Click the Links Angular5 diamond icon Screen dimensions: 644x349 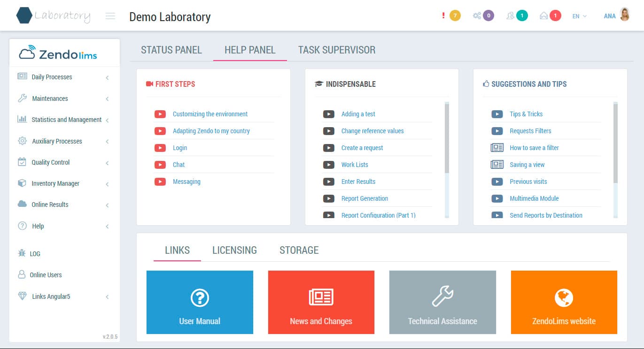click(22, 296)
